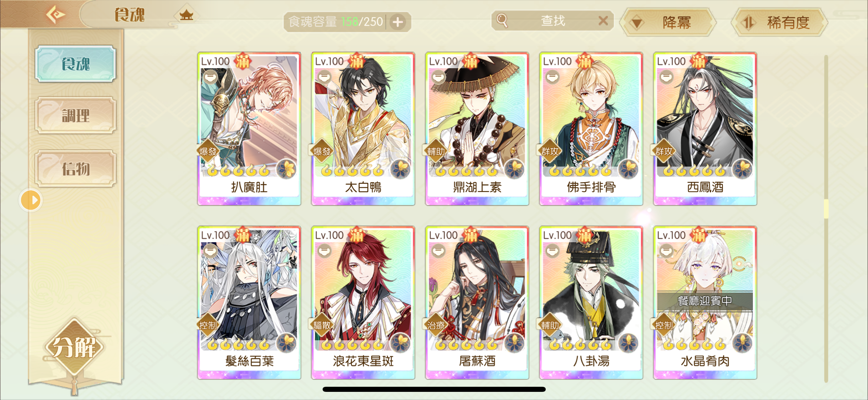Click flower badge on 扒廣肚 card
Screen dimensions: 868x400
tap(287, 169)
